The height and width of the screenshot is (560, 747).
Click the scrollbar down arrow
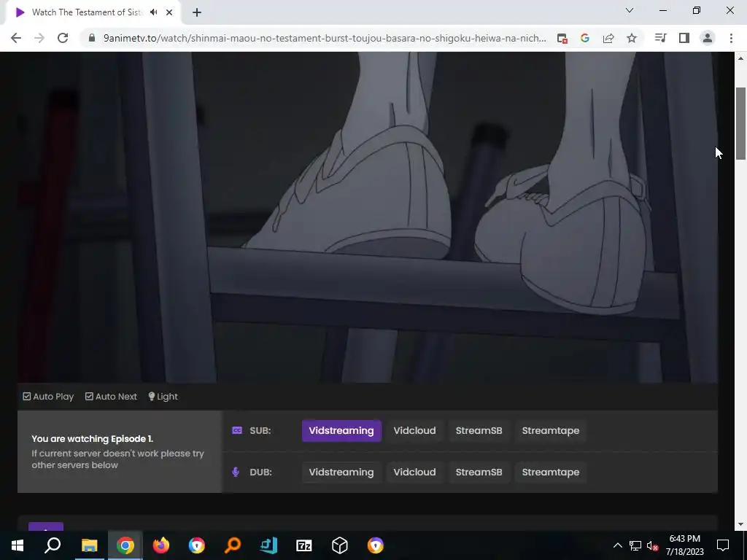741,525
